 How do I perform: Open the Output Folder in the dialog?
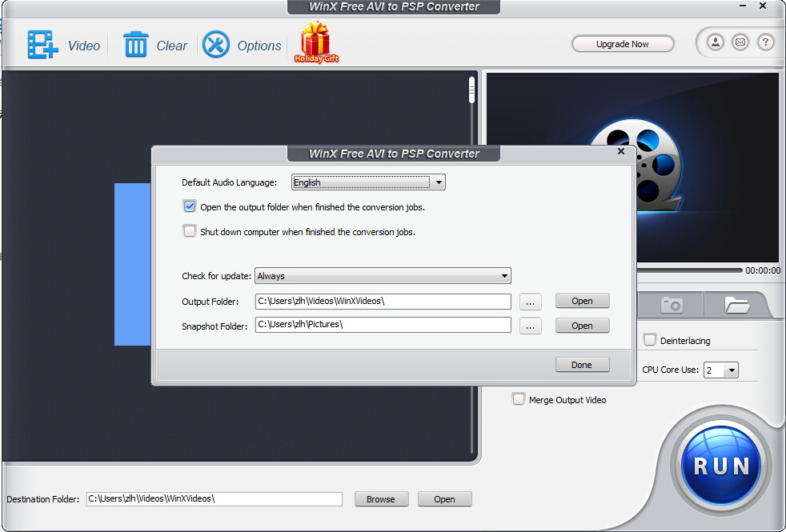pyautogui.click(x=582, y=301)
